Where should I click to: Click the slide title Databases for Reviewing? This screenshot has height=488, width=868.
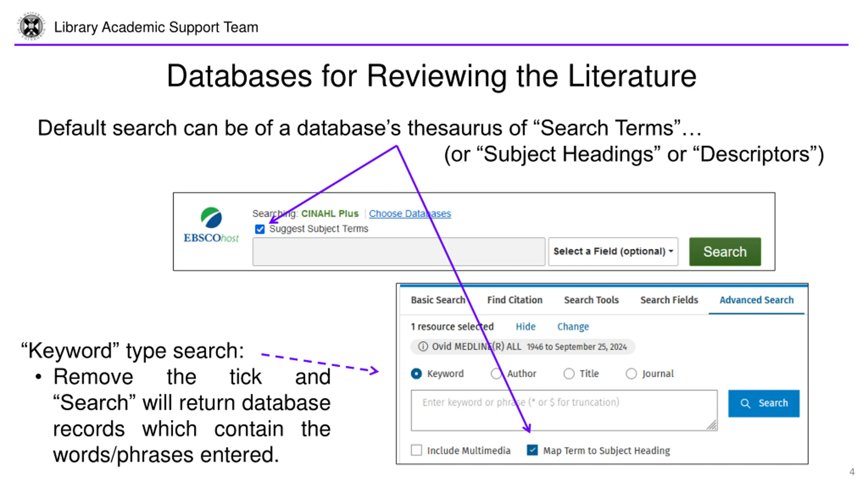[x=431, y=76]
